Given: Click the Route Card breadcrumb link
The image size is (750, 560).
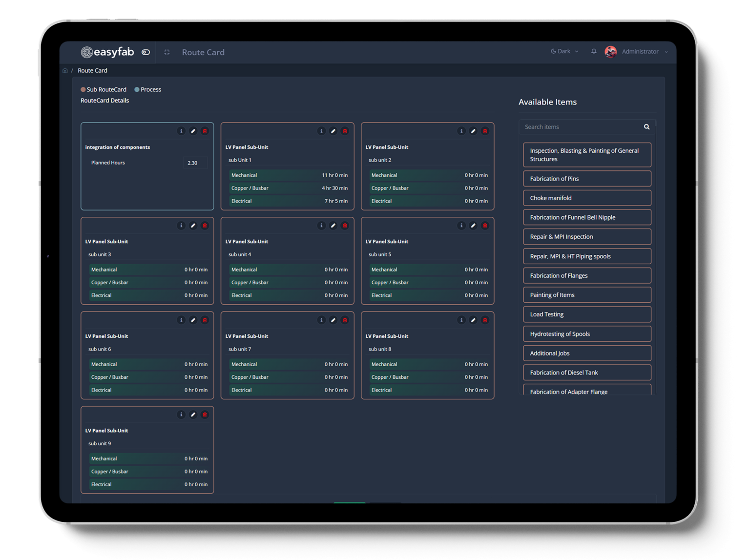Looking at the screenshot, I should click(92, 71).
